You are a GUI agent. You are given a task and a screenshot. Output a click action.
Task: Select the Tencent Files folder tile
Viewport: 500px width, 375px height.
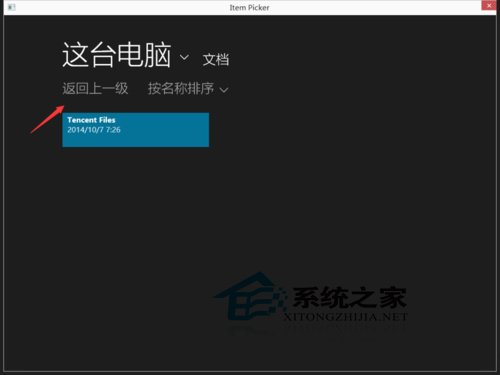pos(136,130)
